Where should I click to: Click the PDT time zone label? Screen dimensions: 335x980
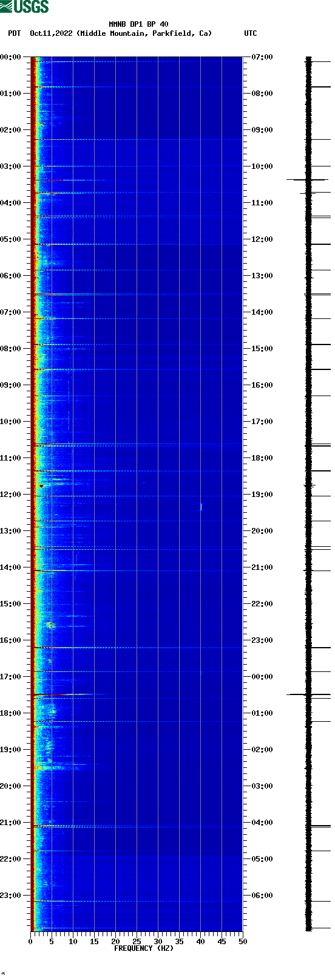[14, 33]
